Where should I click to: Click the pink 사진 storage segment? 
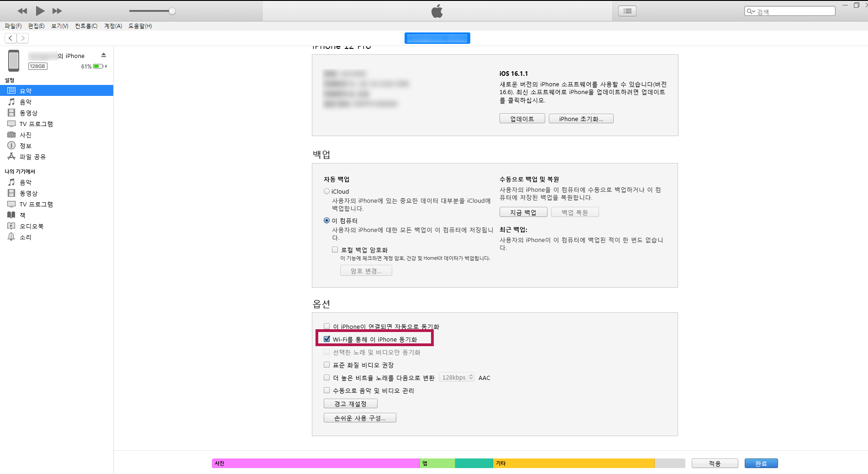pos(316,463)
